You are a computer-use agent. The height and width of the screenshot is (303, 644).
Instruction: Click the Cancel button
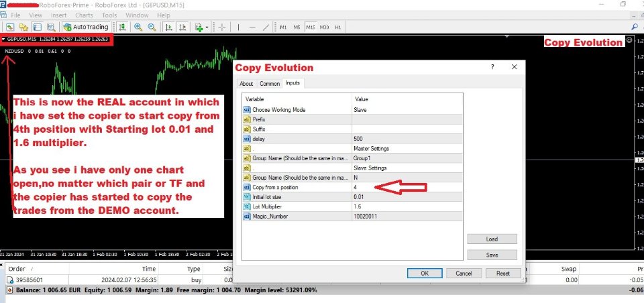[464, 273]
